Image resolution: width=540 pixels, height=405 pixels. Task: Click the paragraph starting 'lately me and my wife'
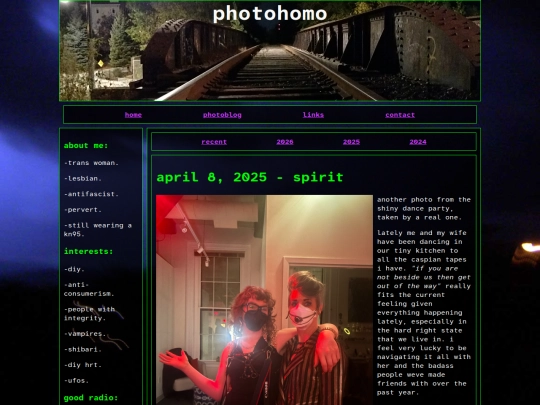(424, 313)
